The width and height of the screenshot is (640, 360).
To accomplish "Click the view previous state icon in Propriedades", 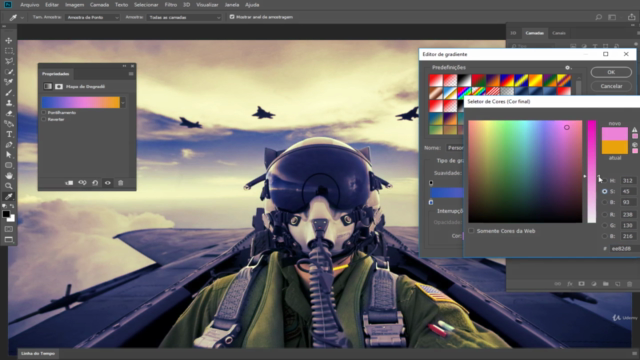I will point(82,183).
